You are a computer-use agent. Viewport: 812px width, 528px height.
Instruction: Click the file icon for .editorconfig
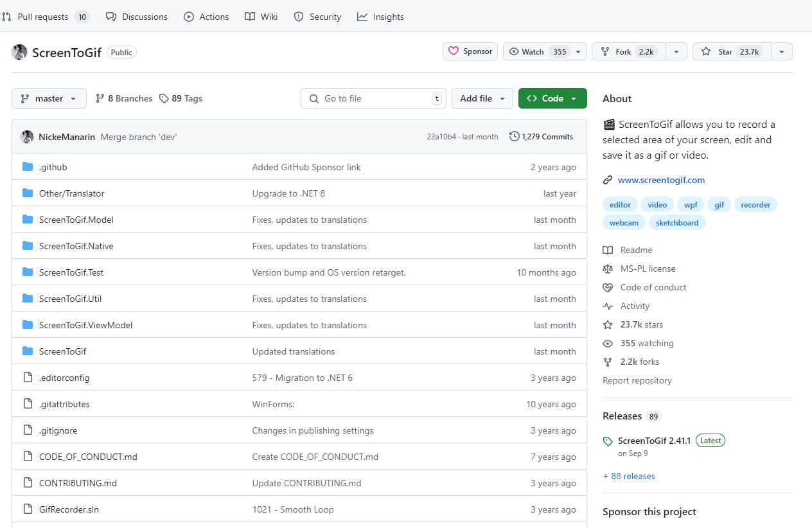(28, 378)
